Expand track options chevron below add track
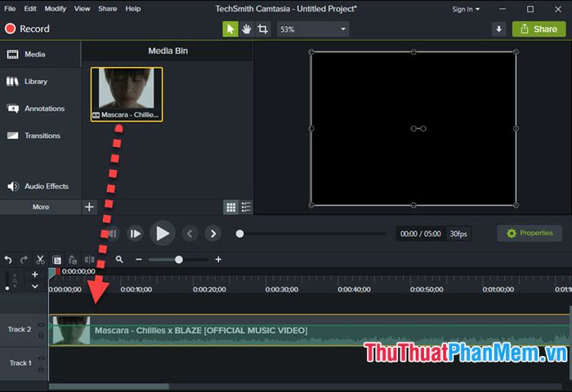 point(35,287)
